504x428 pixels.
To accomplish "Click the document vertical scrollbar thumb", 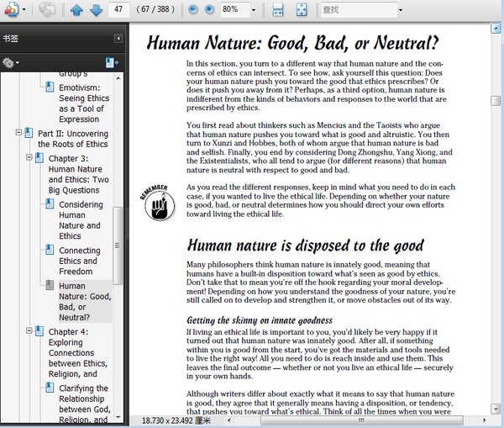I will [x=496, y=101].
